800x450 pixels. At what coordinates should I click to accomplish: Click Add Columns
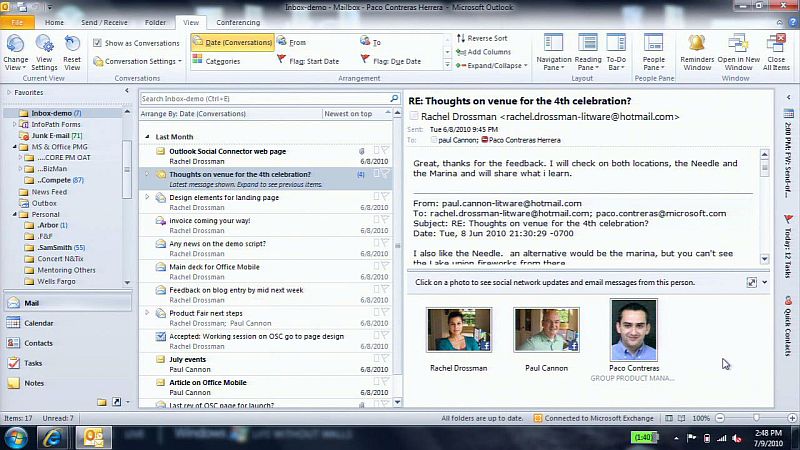[x=483, y=52]
